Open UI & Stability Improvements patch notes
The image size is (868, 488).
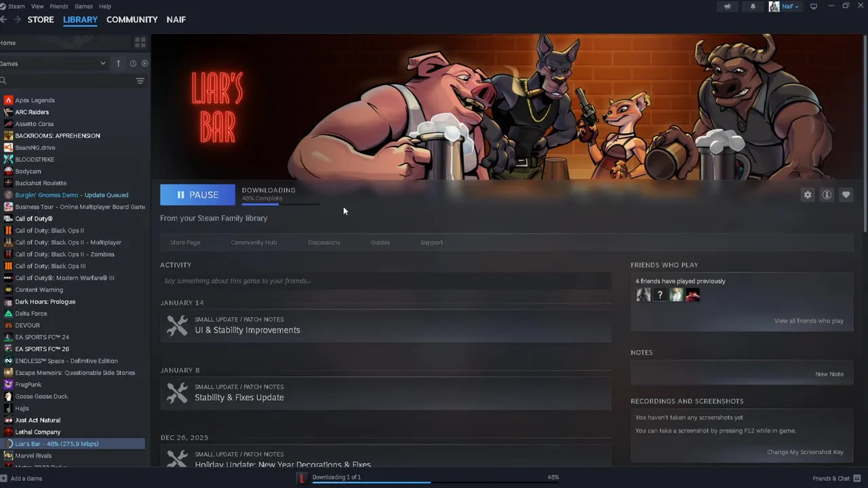tap(247, 330)
